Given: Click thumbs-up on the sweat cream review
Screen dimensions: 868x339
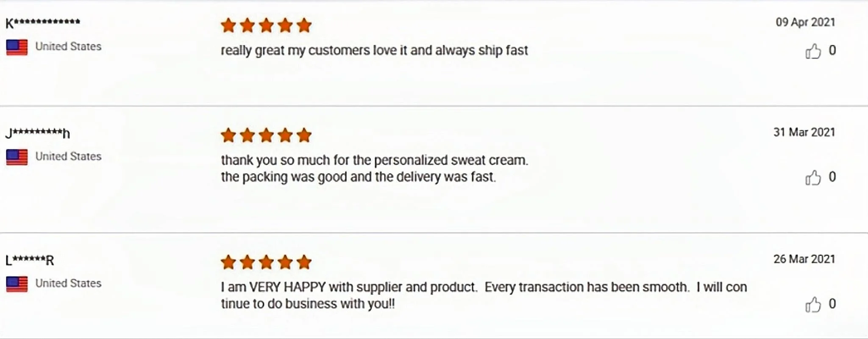Looking at the screenshot, I should click(813, 178).
